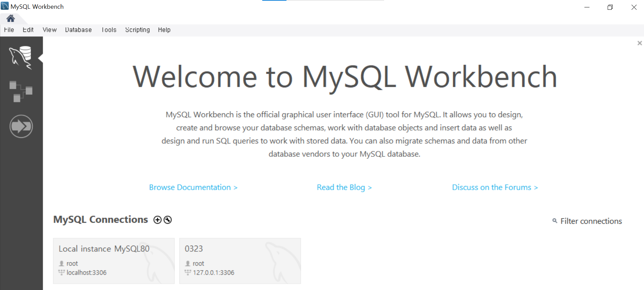Viewport: 644px width, 290px height.
Task: Open the Models view sidebar icon
Action: pos(21,91)
